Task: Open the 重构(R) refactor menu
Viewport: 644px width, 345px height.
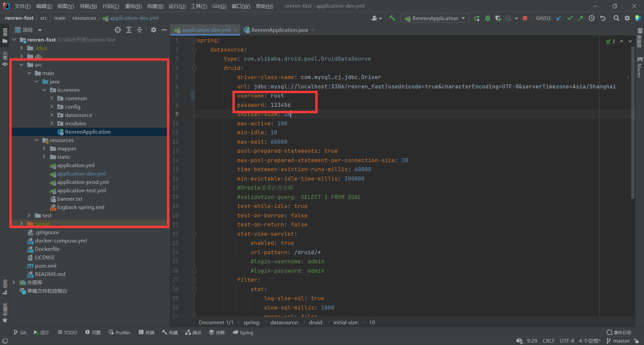Action: (x=133, y=6)
